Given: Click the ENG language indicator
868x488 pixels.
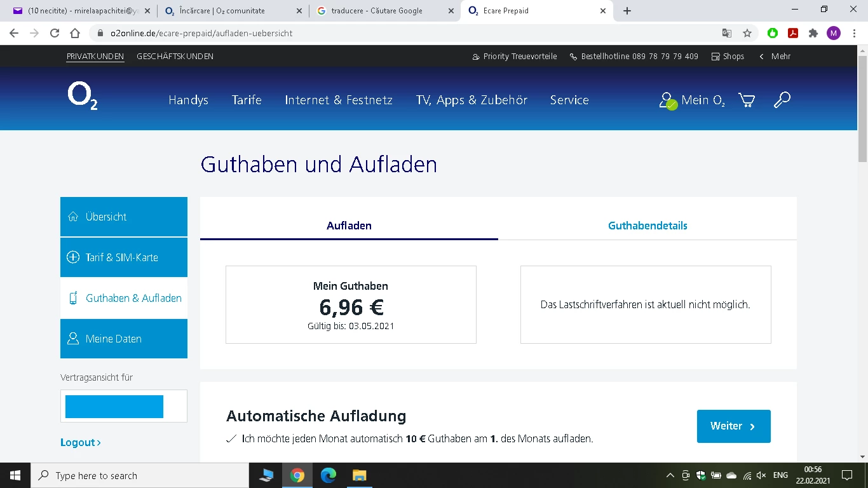Looking at the screenshot, I should (x=780, y=475).
